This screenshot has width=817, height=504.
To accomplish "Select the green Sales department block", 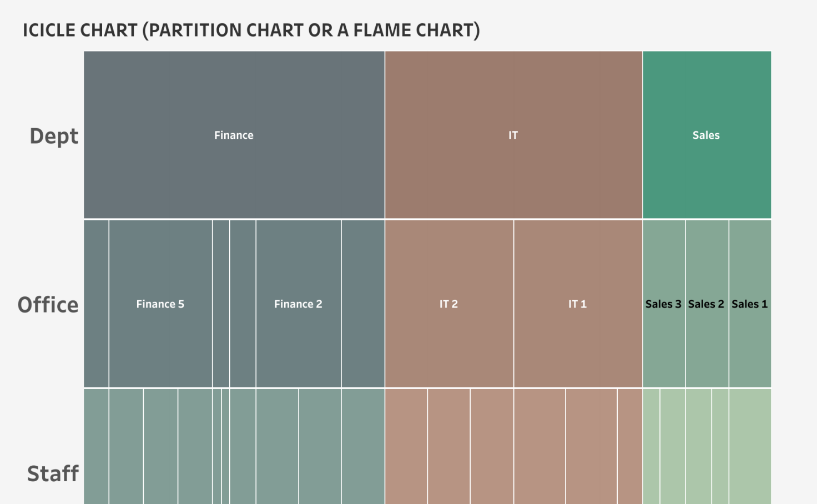I will coord(706,135).
